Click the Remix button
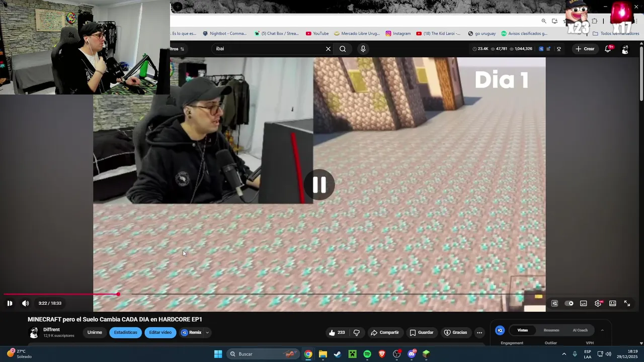Viewport: 644px width, 362px height. (192, 332)
